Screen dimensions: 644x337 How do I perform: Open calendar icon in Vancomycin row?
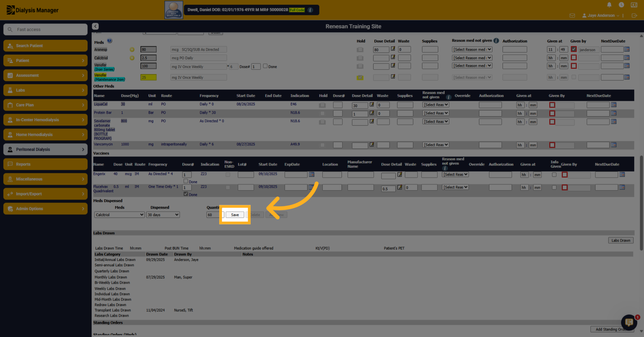pos(614,145)
